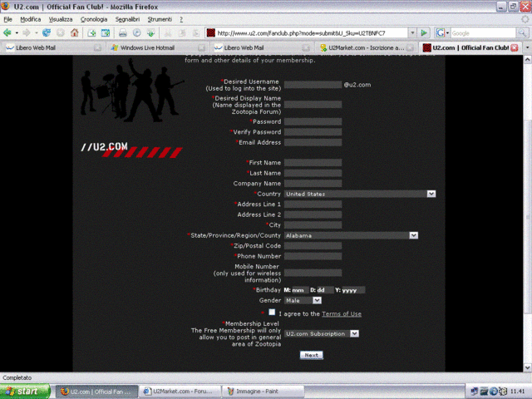This screenshot has height=399, width=532.
Task: Click the Paste toolbar icon
Action: click(196, 33)
